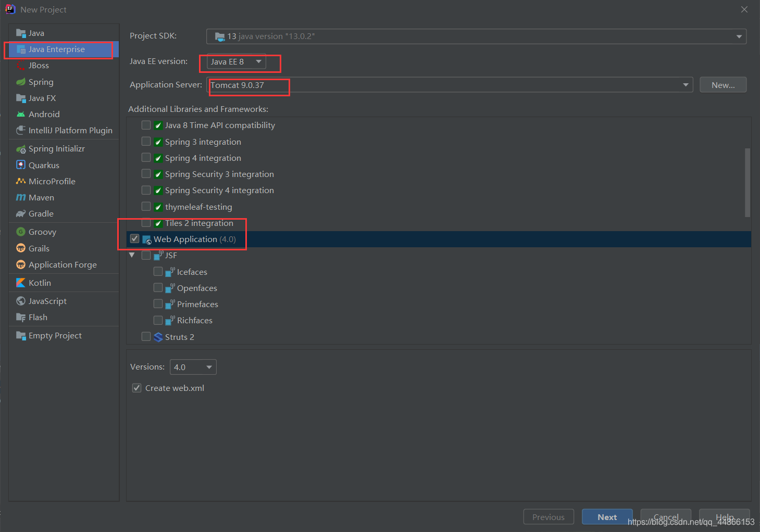Click the Primefaces library icon
Screen dimensions: 760x532
(170, 304)
